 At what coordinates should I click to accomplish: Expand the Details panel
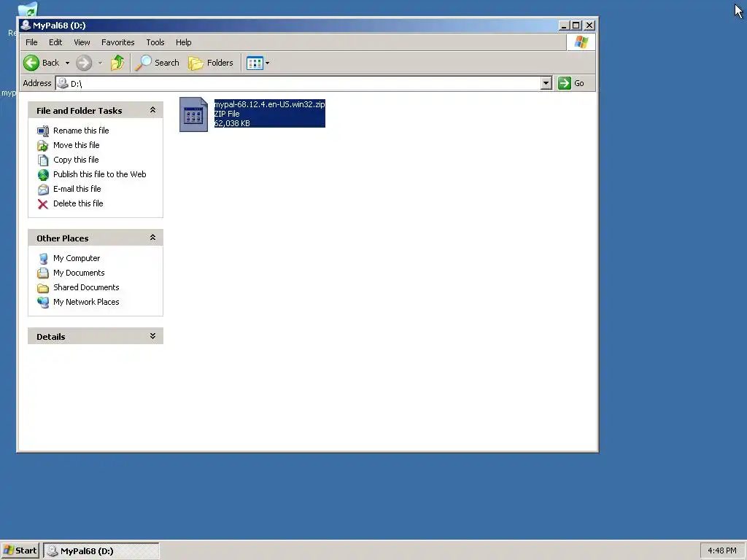pyautogui.click(x=152, y=336)
